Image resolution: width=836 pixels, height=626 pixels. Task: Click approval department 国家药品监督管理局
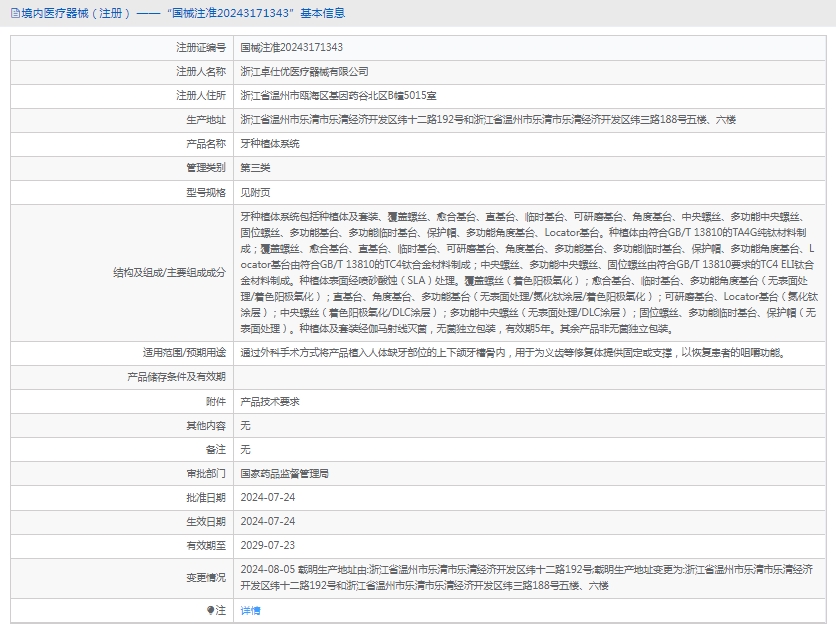click(284, 473)
